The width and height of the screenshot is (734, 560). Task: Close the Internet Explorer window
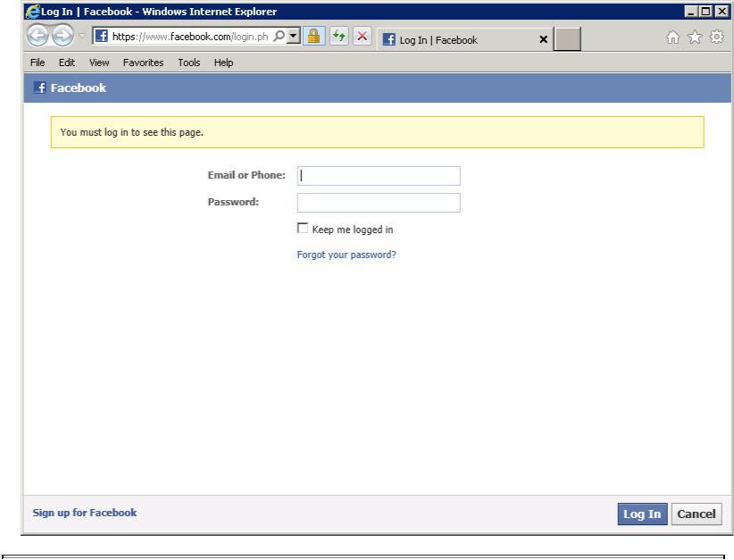click(721, 12)
